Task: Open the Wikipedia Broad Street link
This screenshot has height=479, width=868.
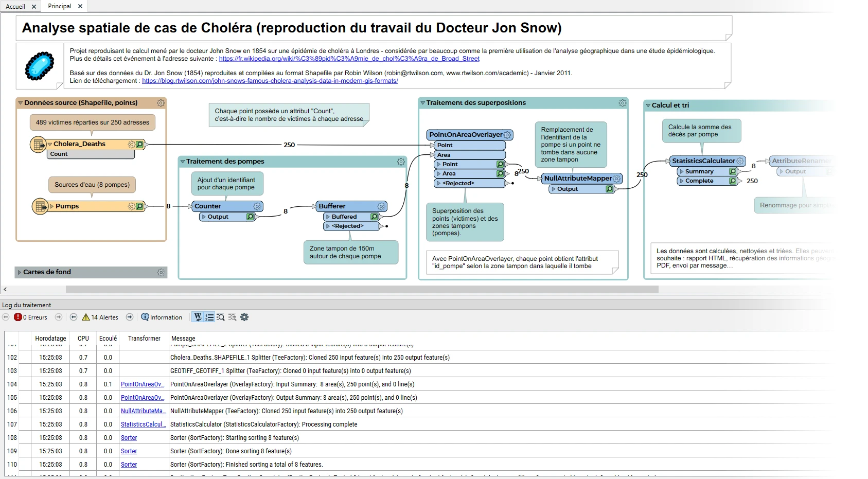Action: point(349,59)
